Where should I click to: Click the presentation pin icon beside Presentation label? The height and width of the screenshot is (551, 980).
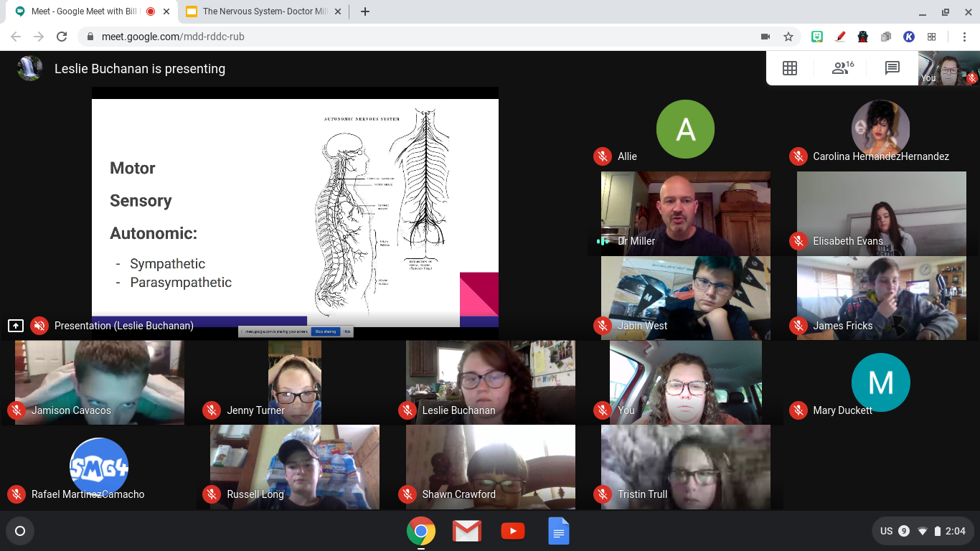tap(16, 326)
